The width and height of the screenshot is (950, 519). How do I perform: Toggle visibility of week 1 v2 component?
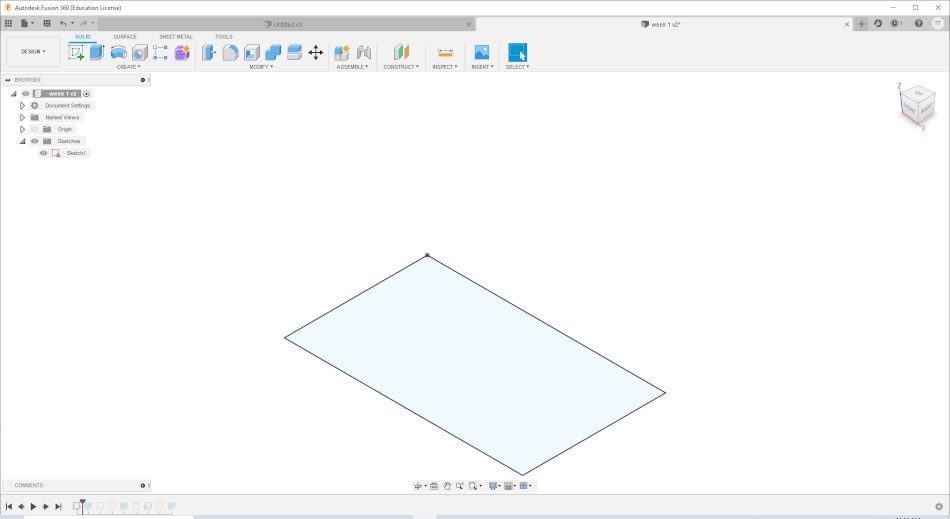click(25, 94)
